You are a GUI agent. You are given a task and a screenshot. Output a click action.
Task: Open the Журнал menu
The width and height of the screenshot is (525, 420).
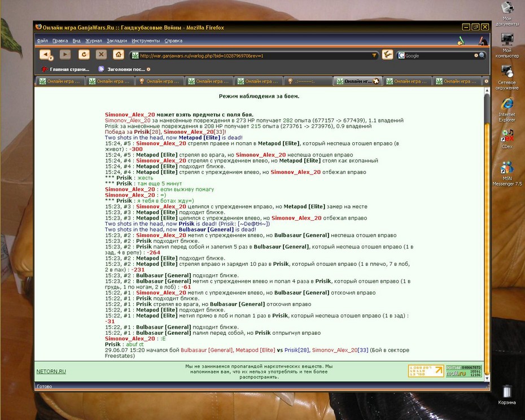(x=93, y=41)
